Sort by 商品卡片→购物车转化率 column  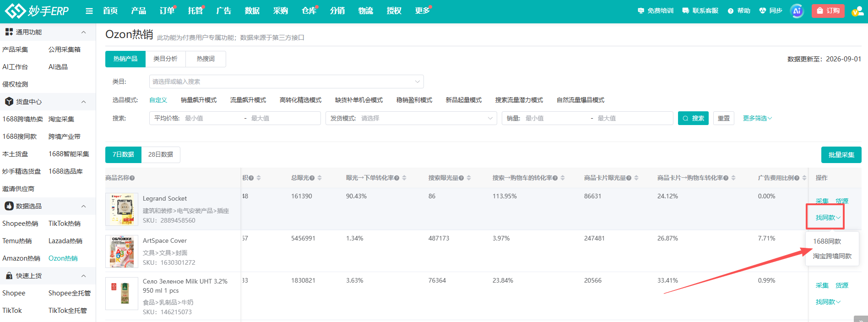733,178
